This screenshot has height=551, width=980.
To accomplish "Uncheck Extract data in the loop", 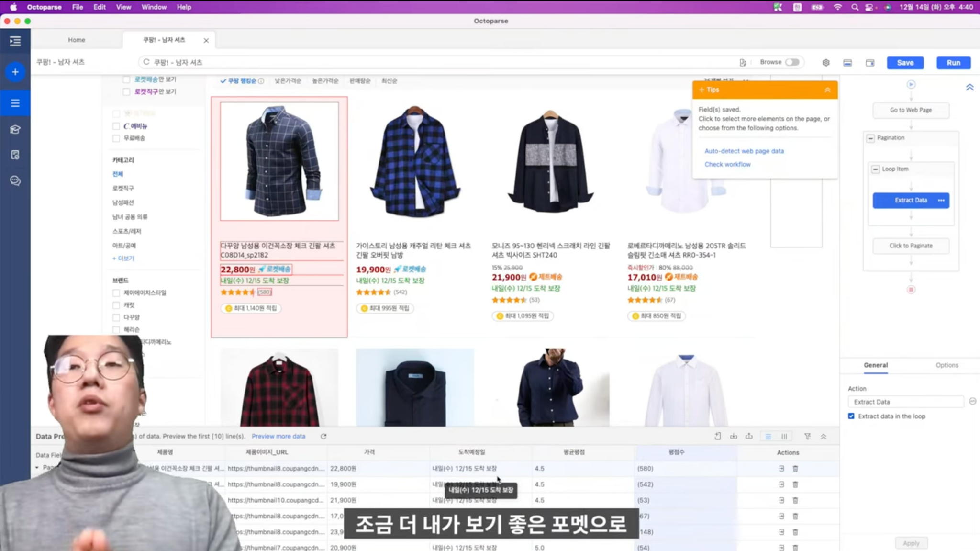I will (x=851, y=416).
